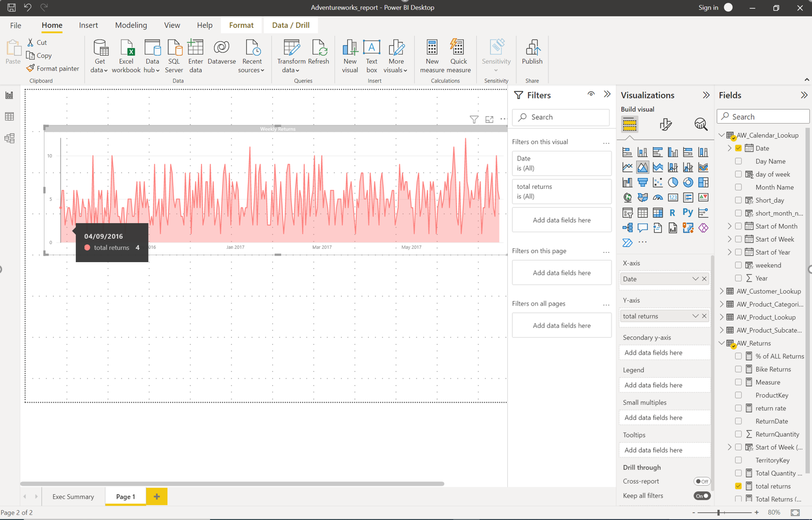Open the Modeling ribbon tab
The height and width of the screenshot is (520, 812).
[131, 25]
